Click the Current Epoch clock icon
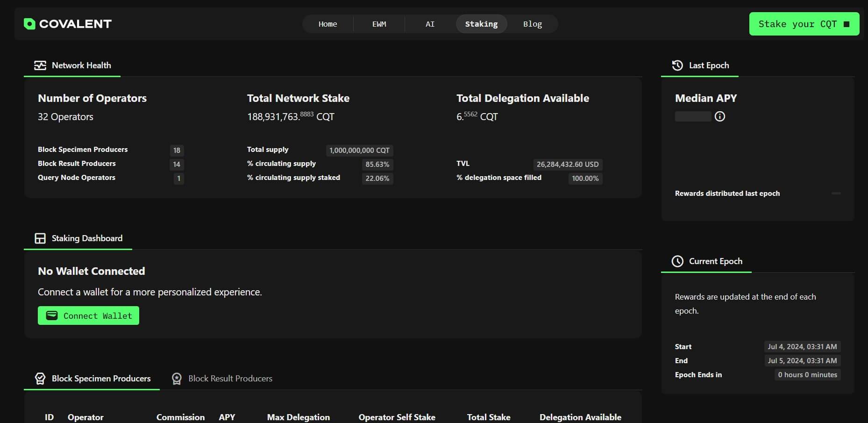The image size is (868, 423). [677, 261]
